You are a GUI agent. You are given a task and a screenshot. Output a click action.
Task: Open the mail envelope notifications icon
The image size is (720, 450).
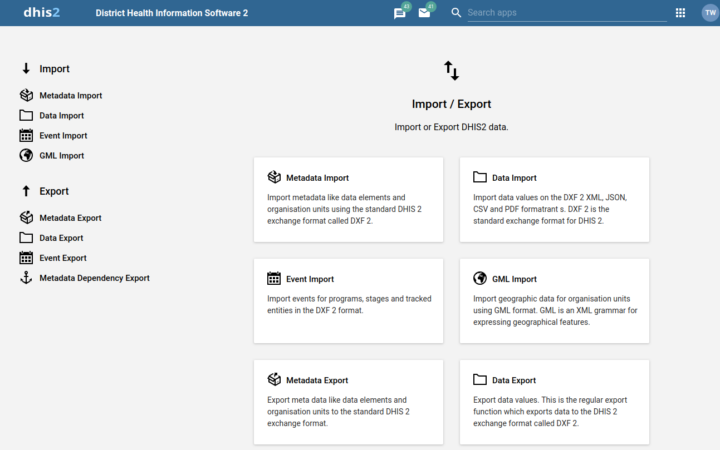click(424, 13)
